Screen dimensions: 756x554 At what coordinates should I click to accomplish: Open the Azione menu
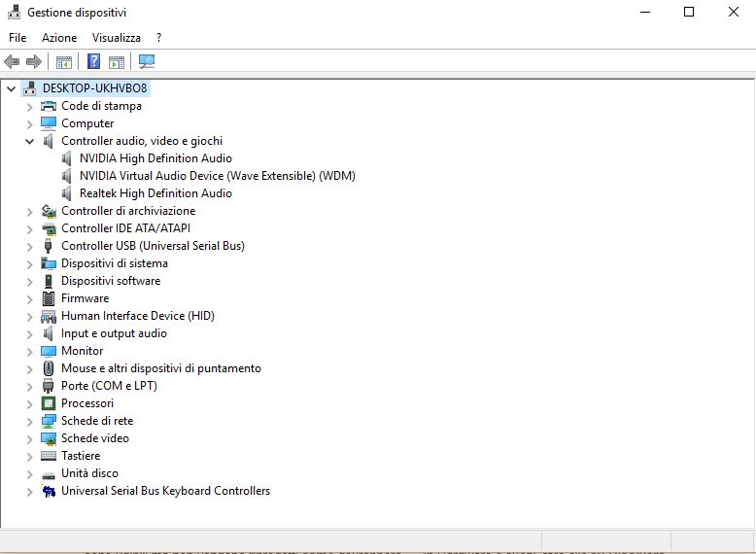(x=59, y=38)
